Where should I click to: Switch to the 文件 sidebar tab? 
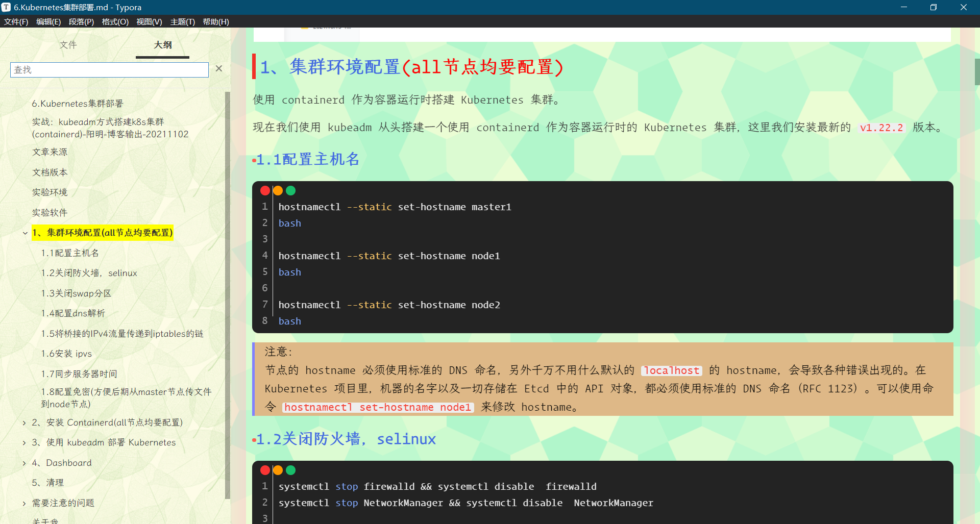[68, 45]
